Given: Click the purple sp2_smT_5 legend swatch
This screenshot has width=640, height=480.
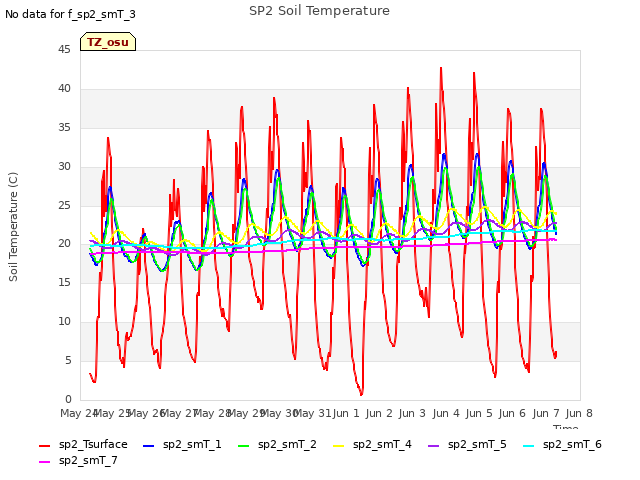Looking at the screenshot, I should point(433,446).
